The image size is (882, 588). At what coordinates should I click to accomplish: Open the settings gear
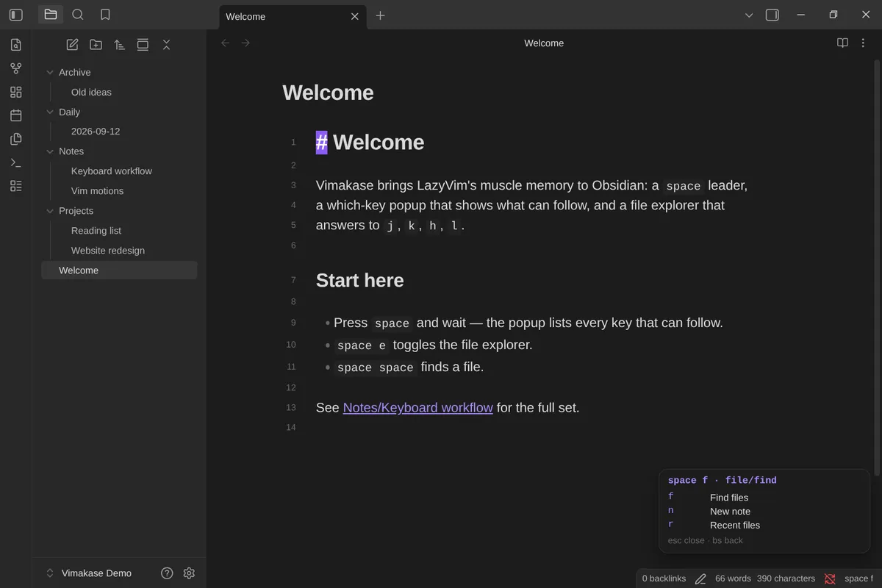[x=189, y=573]
